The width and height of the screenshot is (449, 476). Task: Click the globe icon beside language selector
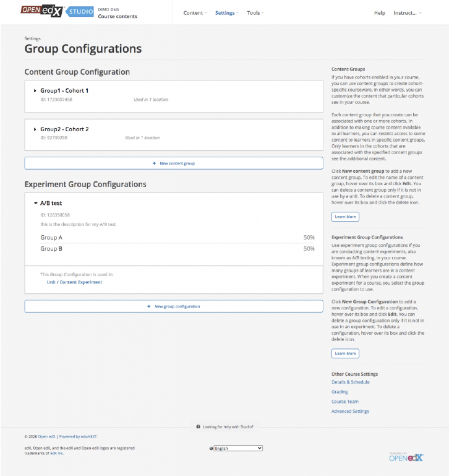point(212,448)
